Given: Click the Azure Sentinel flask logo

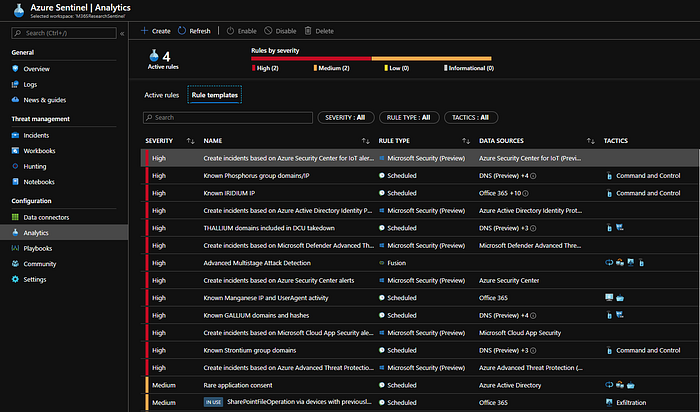Looking at the screenshot, I should click(19, 10).
